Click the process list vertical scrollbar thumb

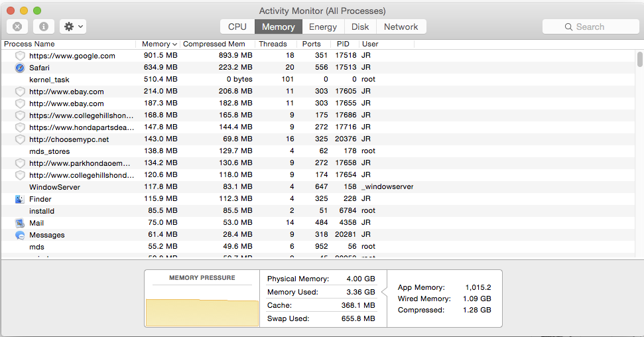click(640, 59)
